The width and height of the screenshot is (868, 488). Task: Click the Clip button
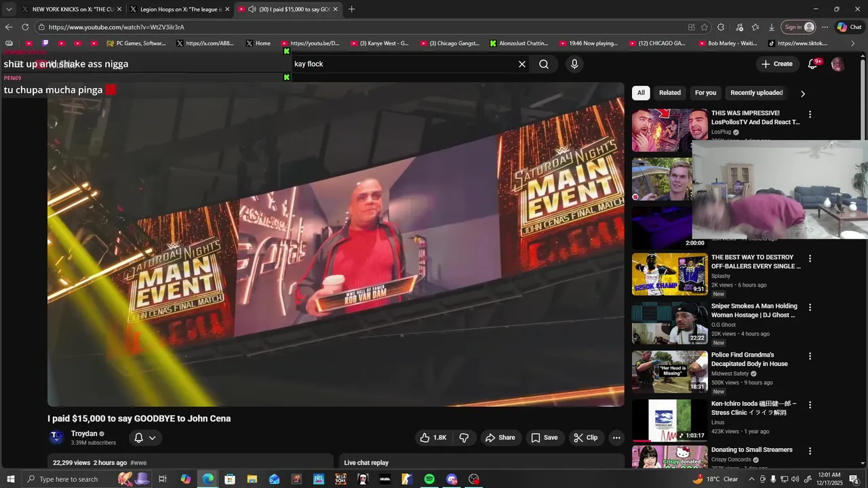point(585,438)
